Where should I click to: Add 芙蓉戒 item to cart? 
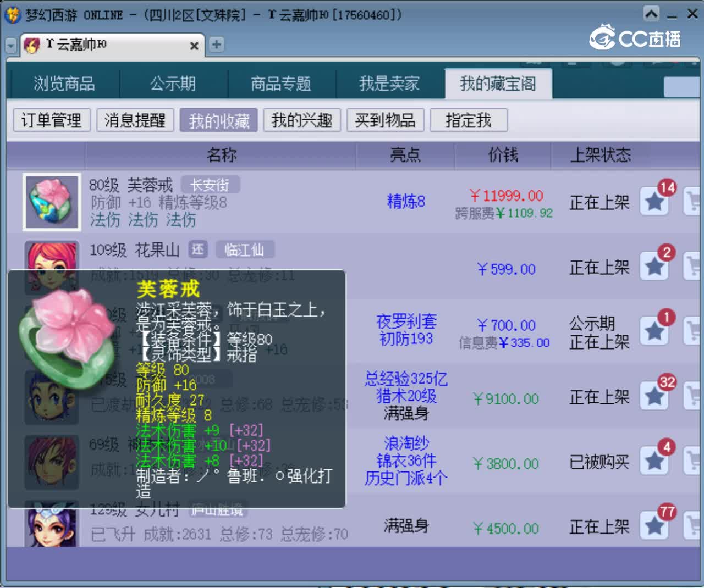click(692, 202)
